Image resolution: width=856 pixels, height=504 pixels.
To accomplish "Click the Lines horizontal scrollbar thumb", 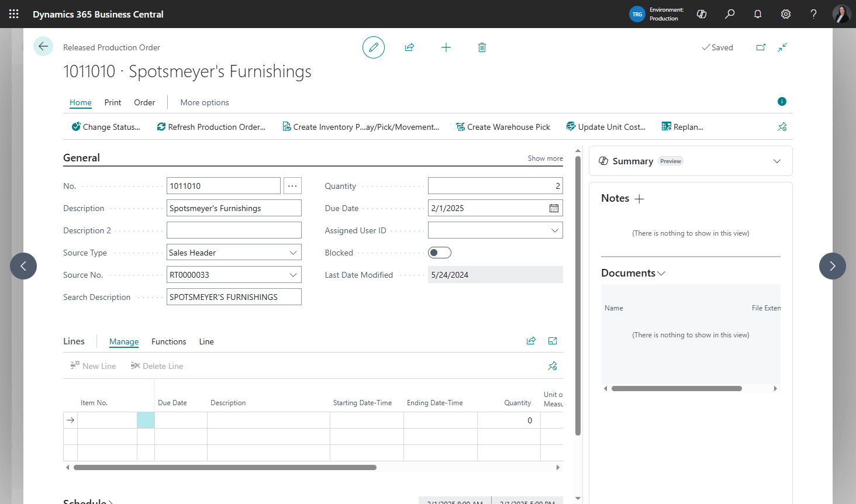I will point(225,467).
